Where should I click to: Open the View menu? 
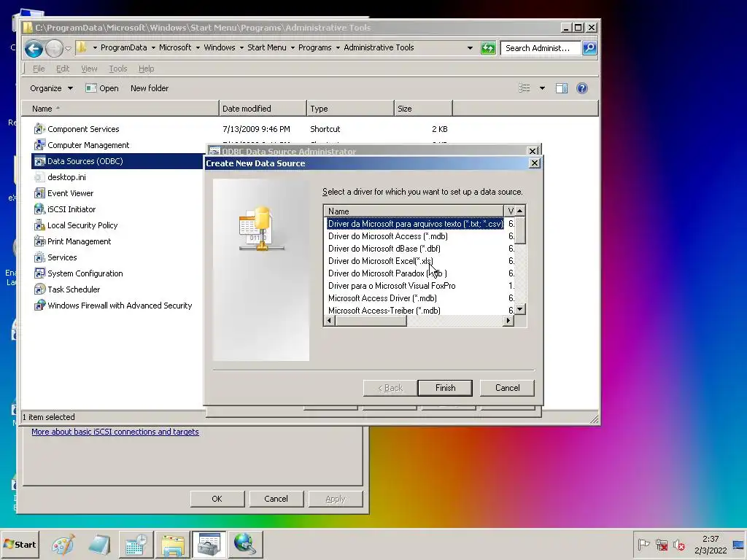[x=88, y=69]
